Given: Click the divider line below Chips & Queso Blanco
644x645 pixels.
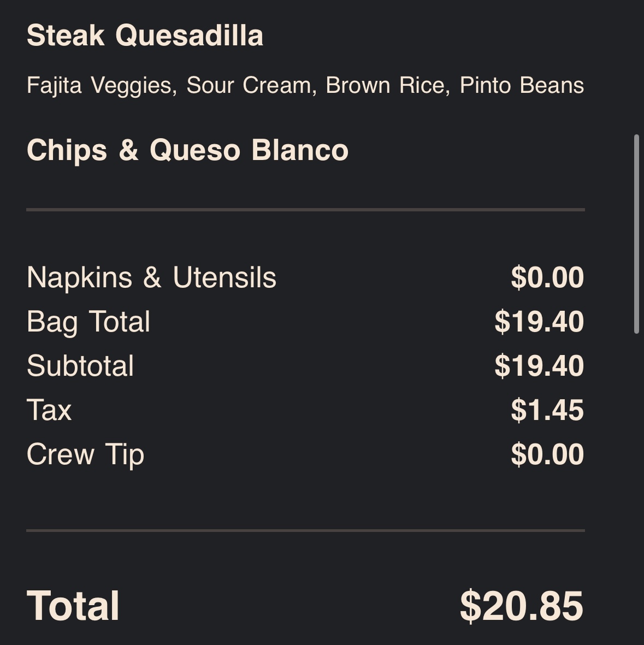Looking at the screenshot, I should coord(305,209).
